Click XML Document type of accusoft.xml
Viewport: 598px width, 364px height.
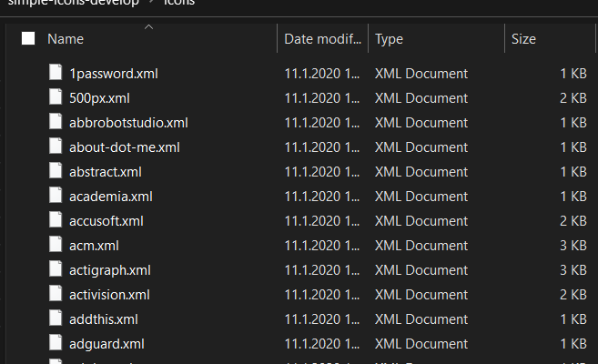[421, 221]
